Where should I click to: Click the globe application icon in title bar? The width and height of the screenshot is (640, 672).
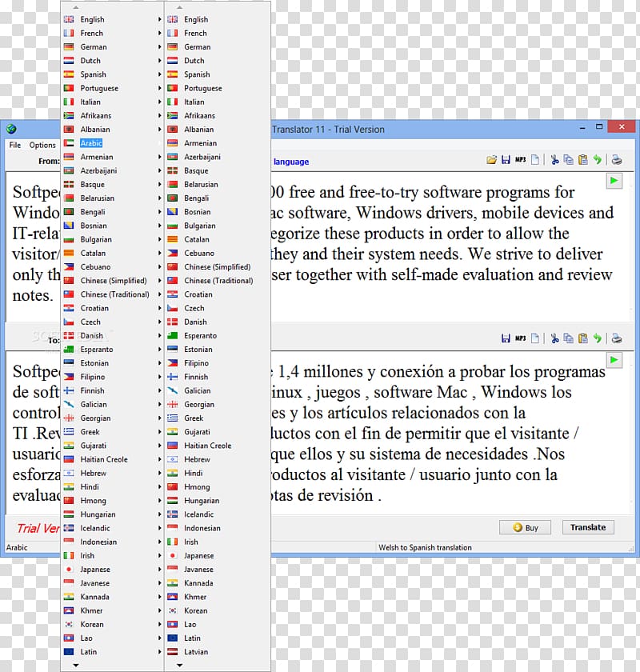pos(11,129)
